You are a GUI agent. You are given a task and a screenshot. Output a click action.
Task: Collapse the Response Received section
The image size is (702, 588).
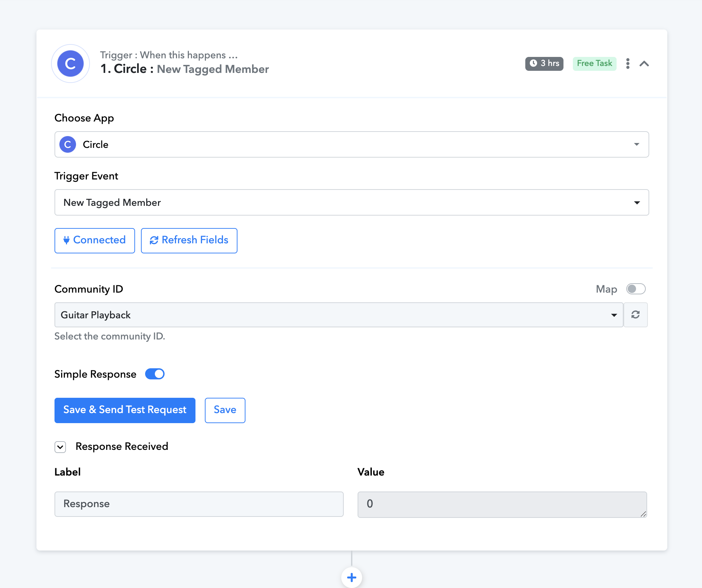click(x=60, y=447)
